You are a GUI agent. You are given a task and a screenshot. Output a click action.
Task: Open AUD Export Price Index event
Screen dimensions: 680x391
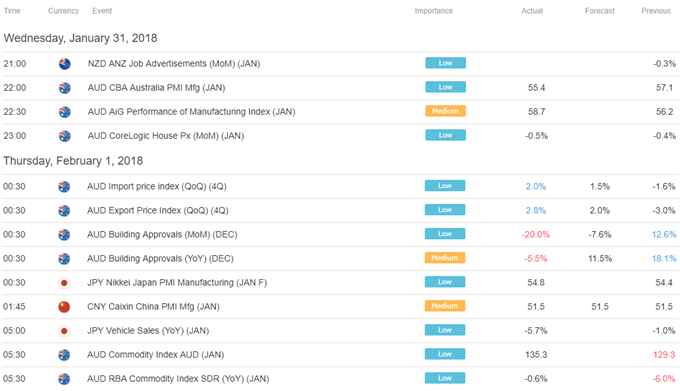[157, 211]
